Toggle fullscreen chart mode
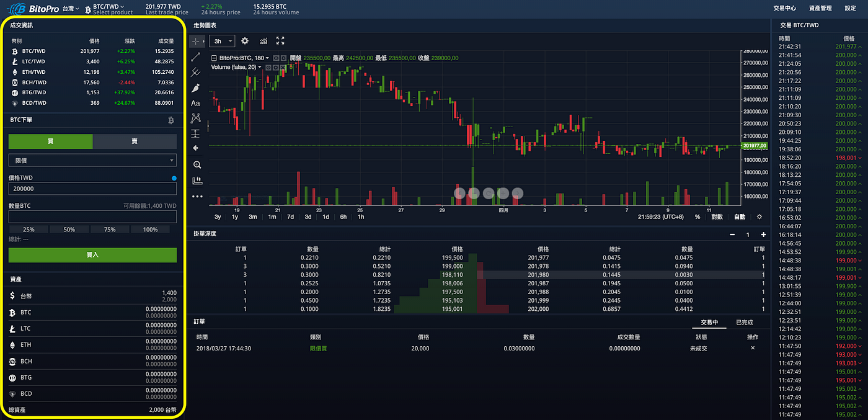This screenshot has height=420, width=868. pyautogui.click(x=280, y=41)
